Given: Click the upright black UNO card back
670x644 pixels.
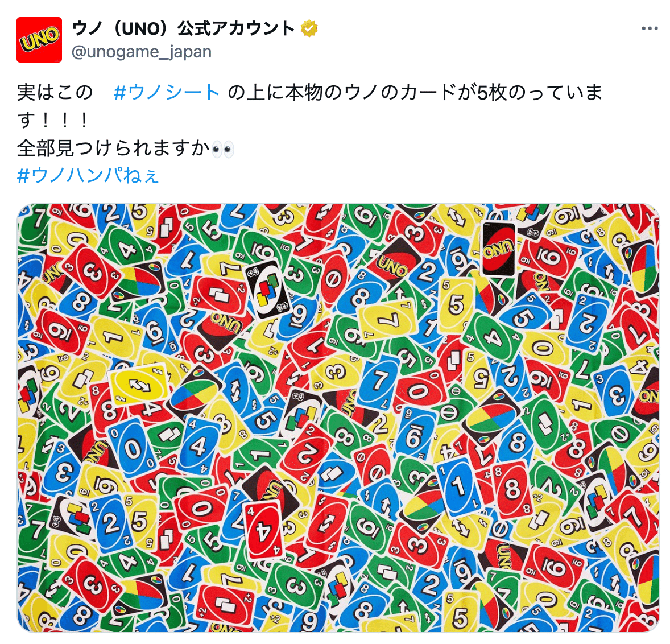Looking at the screenshot, I should [498, 249].
